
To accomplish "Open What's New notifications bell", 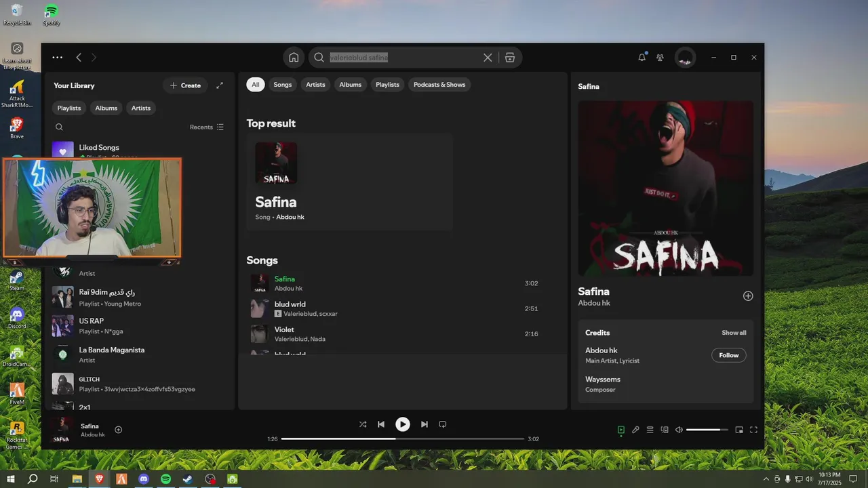I will (642, 58).
